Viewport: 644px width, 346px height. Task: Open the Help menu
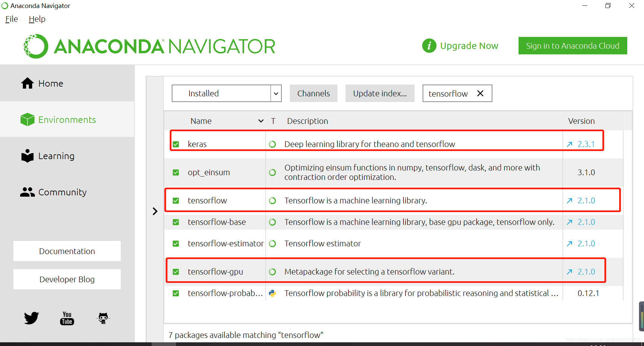point(37,19)
